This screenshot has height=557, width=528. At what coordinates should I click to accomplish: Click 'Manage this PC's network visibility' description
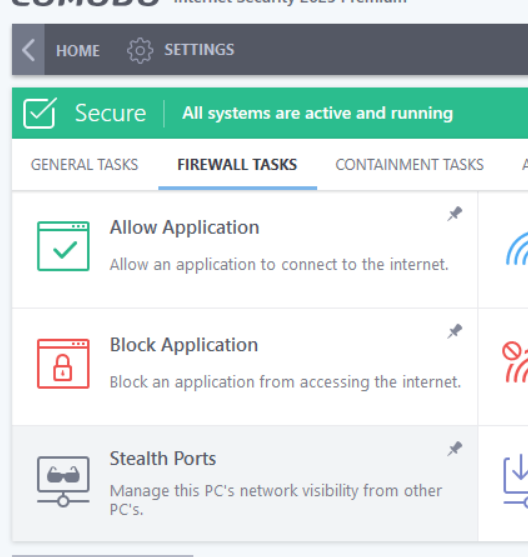pyautogui.click(x=276, y=500)
